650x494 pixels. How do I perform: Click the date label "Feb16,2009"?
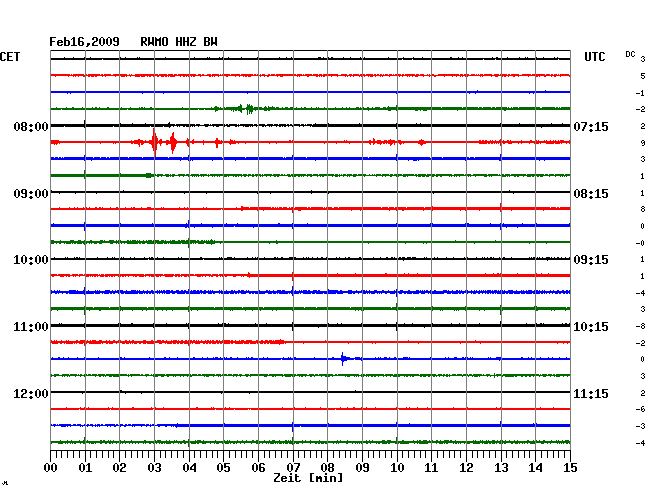84,42
